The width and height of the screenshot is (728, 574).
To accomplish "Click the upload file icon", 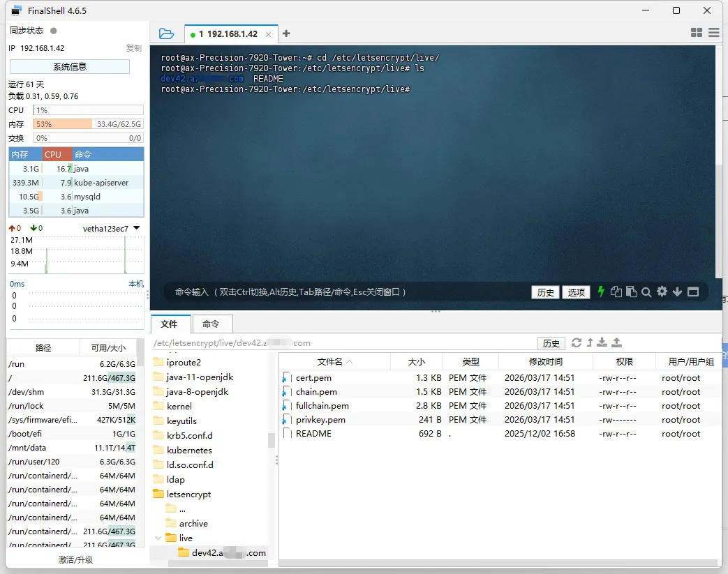I will pyautogui.click(x=617, y=342).
